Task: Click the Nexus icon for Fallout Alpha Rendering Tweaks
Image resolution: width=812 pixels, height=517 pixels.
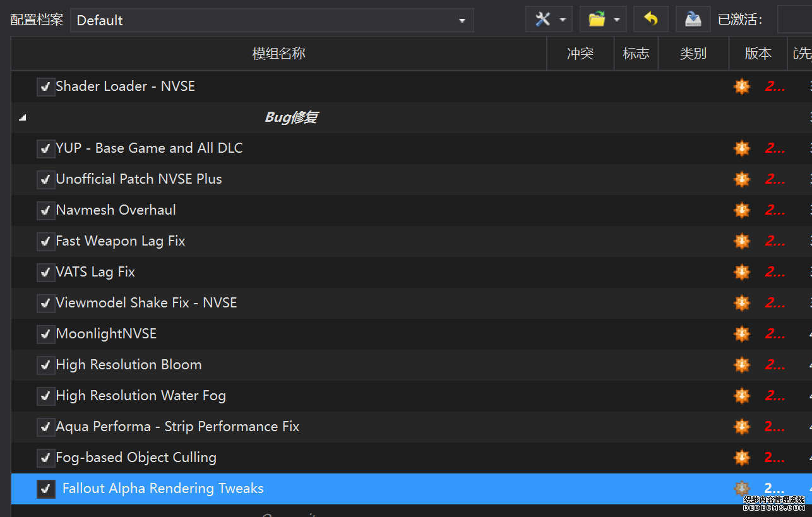Action: [x=742, y=489]
